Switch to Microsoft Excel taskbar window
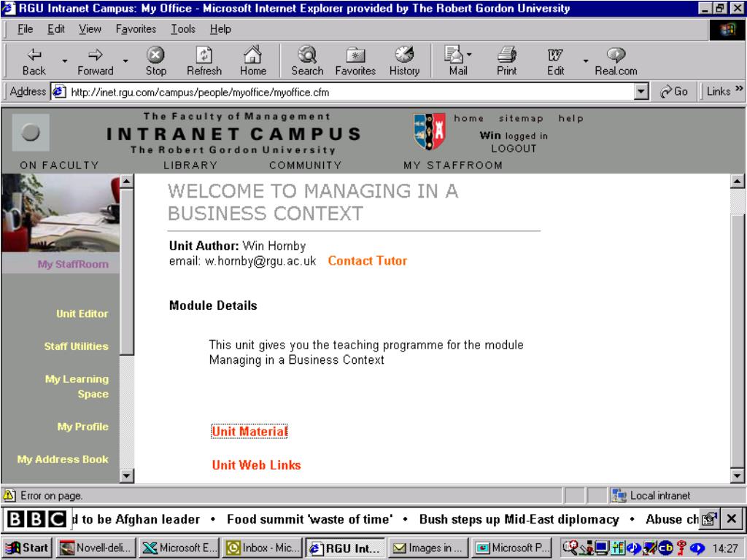 179,548
